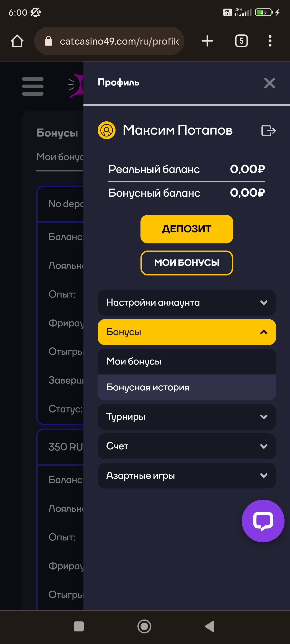The height and width of the screenshot is (644, 290).
Task: Tap the browser home icon
Action: coord(17,41)
